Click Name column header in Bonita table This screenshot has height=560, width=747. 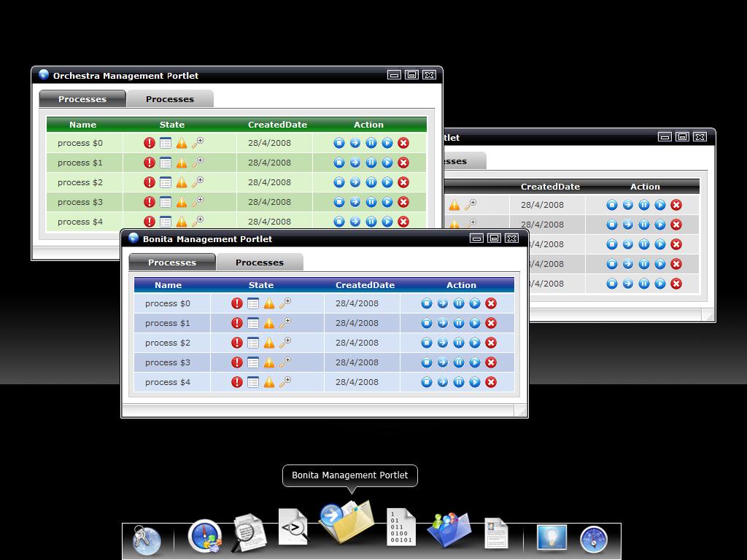[x=169, y=285]
